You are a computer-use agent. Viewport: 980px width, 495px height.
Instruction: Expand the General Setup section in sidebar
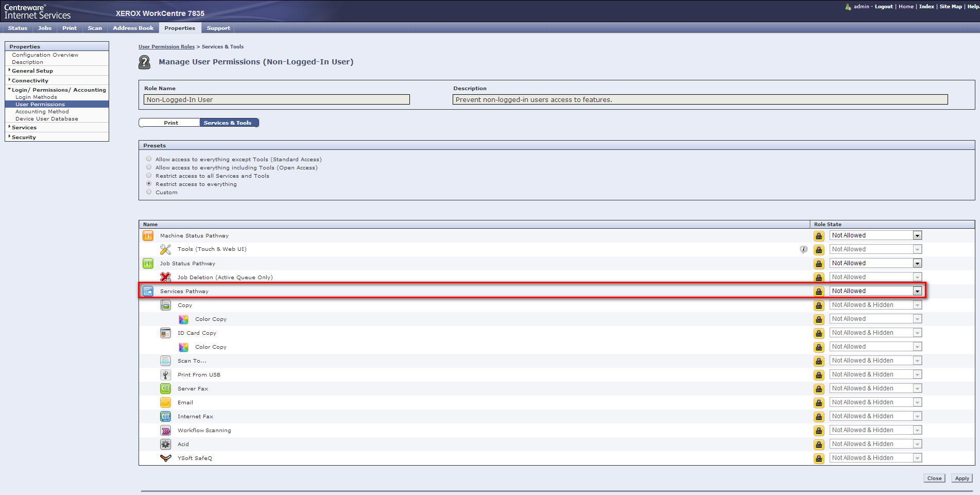point(32,71)
